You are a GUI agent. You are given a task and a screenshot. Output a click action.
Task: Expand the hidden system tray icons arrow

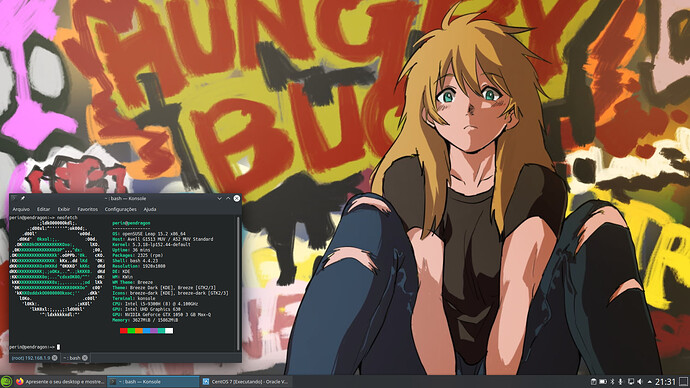[x=650, y=381]
